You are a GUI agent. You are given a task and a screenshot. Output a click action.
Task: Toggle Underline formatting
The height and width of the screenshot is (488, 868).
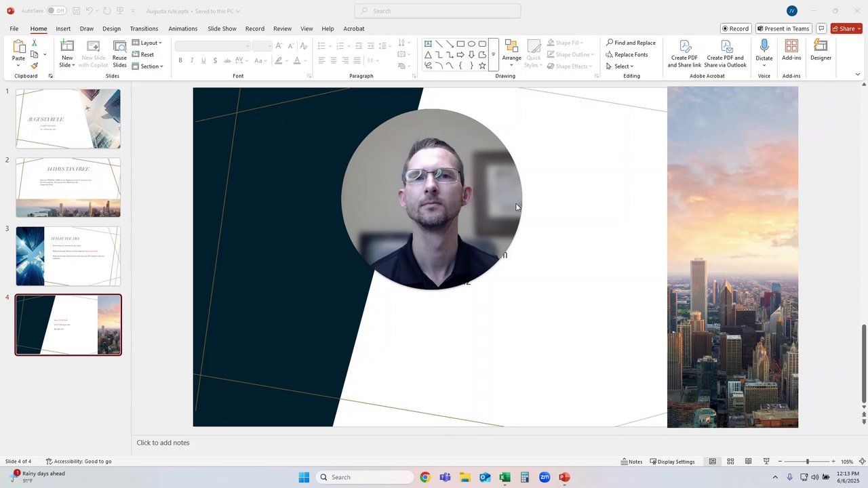click(x=203, y=60)
